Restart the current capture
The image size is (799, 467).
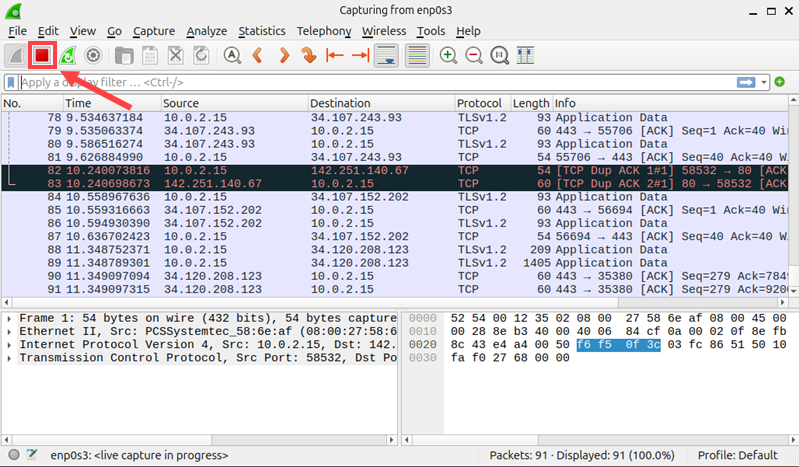[x=68, y=55]
